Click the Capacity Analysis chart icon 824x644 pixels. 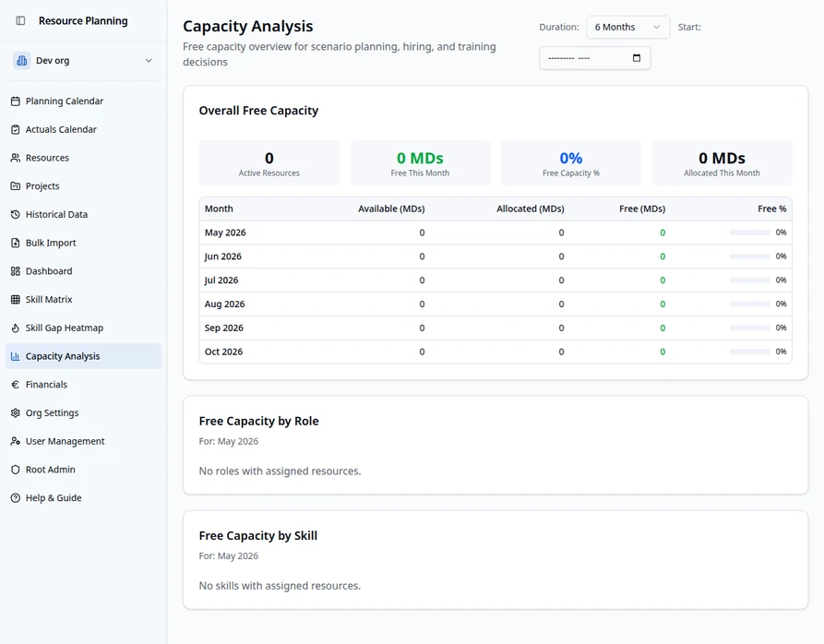tap(16, 356)
